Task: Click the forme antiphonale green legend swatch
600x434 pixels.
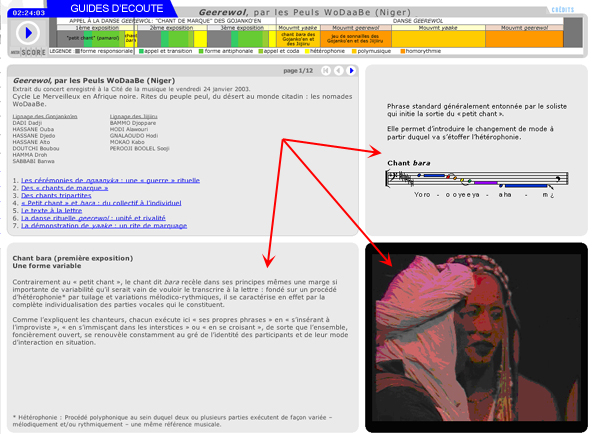Action: [x=201, y=51]
